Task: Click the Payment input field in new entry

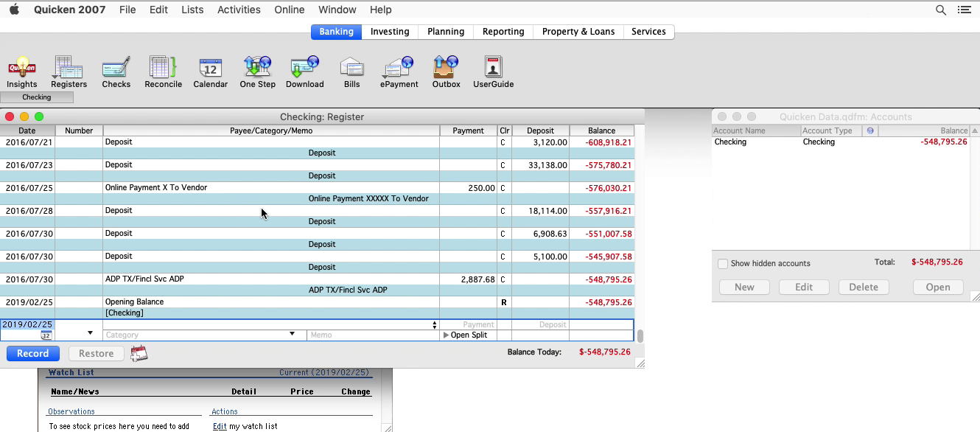Action: pyautogui.click(x=469, y=324)
